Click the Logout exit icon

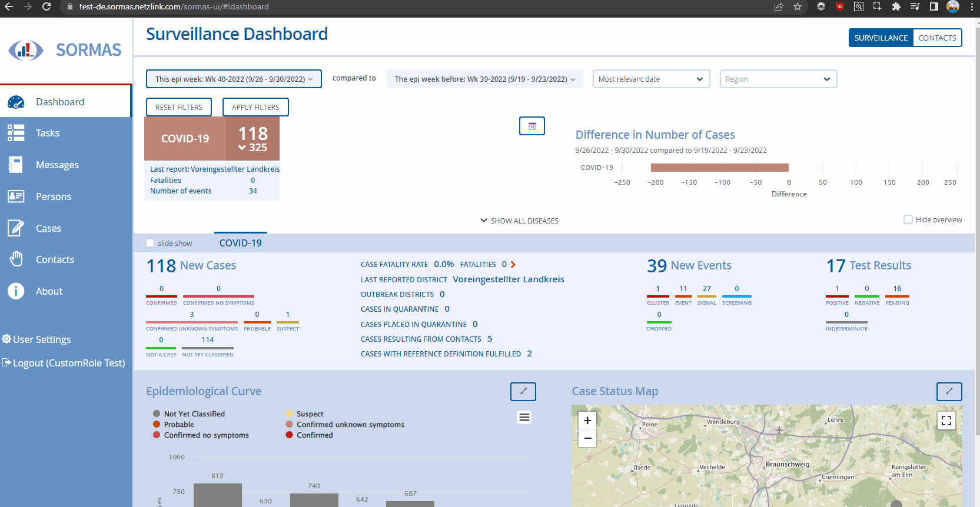click(6, 363)
